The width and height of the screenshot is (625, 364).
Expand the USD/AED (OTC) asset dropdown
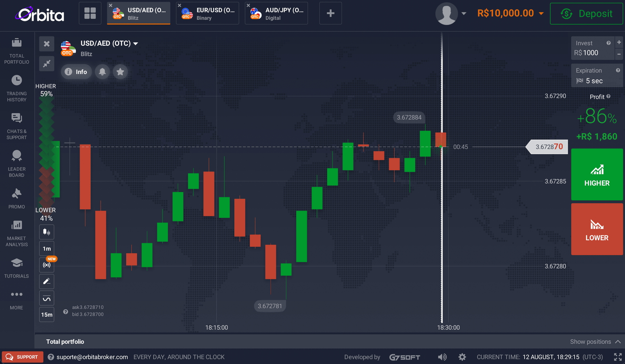pos(109,43)
